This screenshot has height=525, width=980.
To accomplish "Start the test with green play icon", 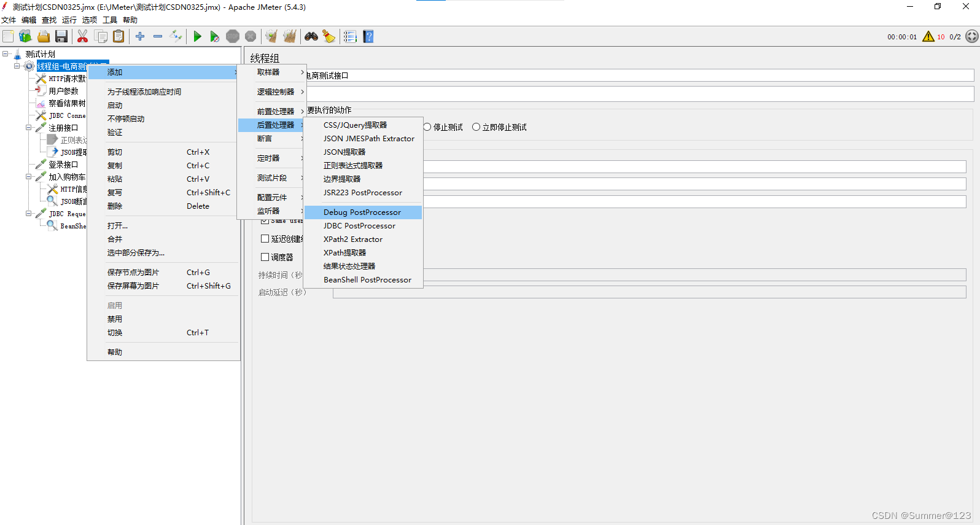I will point(197,36).
